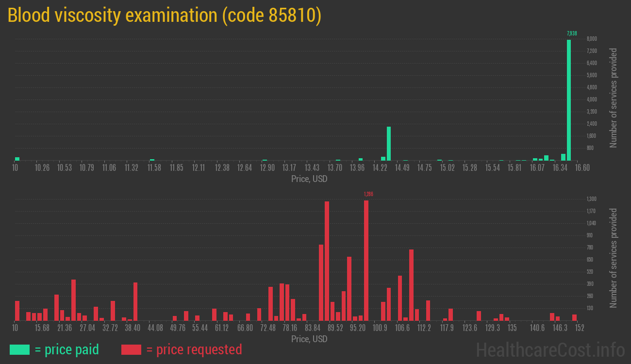Select the last red bar at price 152
The width and height of the screenshot is (631, 364).
point(574,317)
